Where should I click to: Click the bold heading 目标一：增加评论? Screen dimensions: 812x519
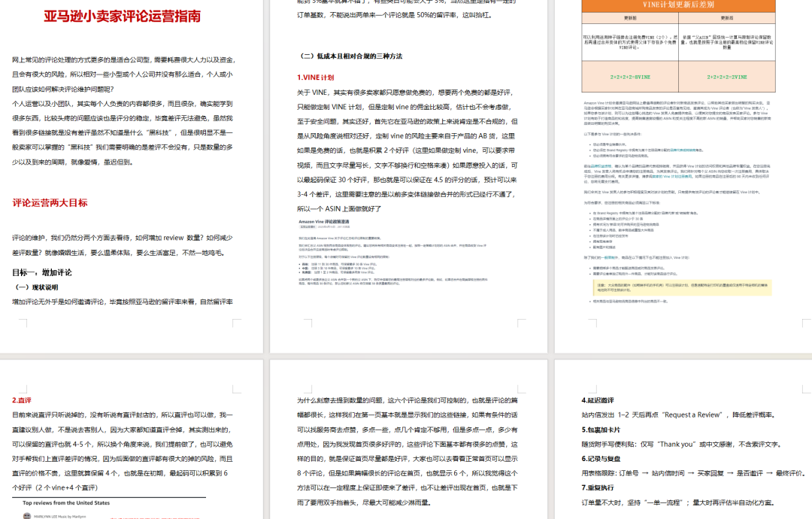pyautogui.click(x=41, y=272)
